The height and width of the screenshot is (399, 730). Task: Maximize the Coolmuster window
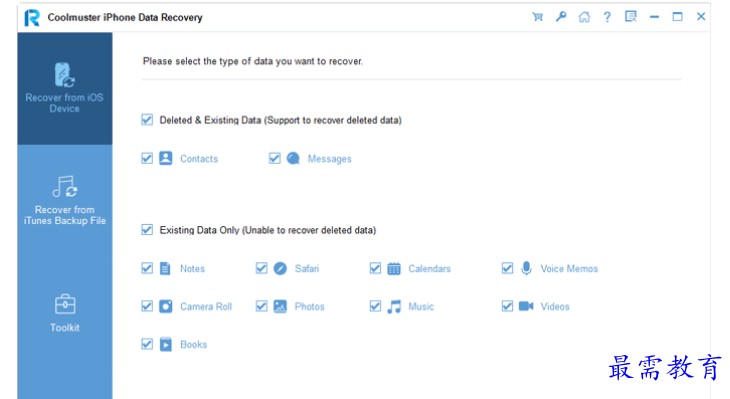677,17
